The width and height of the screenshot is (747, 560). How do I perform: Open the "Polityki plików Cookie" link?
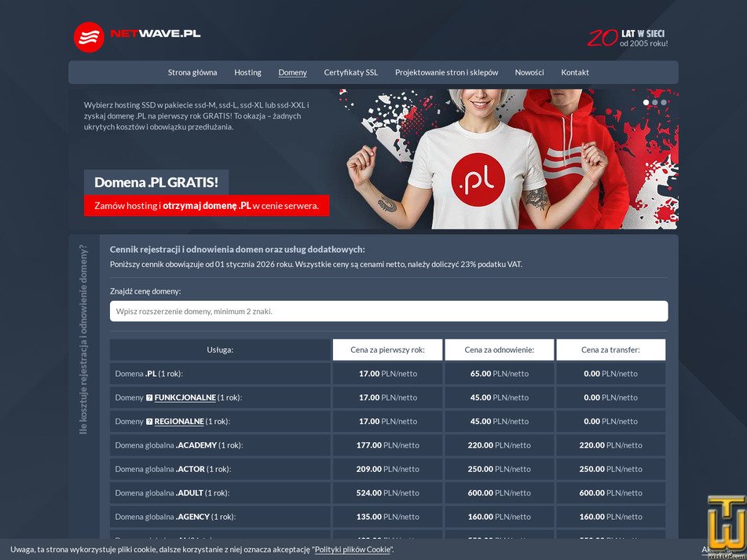point(351,550)
